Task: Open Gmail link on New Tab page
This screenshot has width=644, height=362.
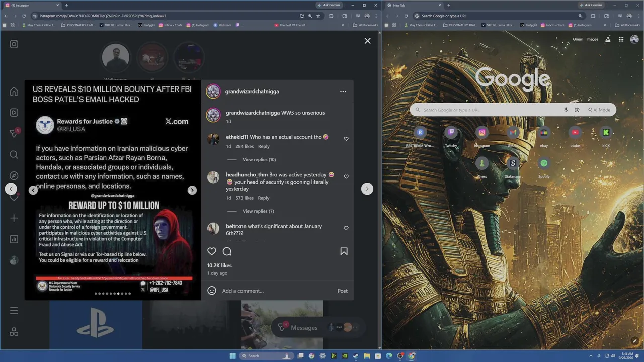Action: 578,39
